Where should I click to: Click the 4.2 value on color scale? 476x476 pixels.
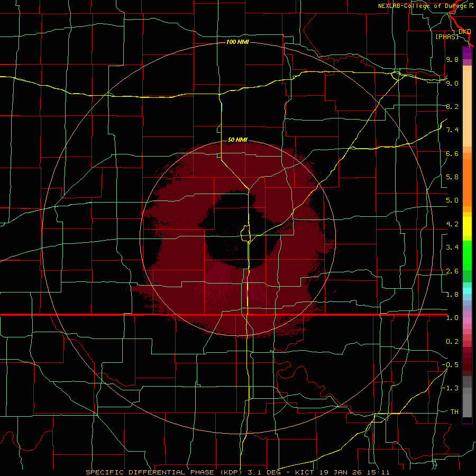click(x=452, y=224)
